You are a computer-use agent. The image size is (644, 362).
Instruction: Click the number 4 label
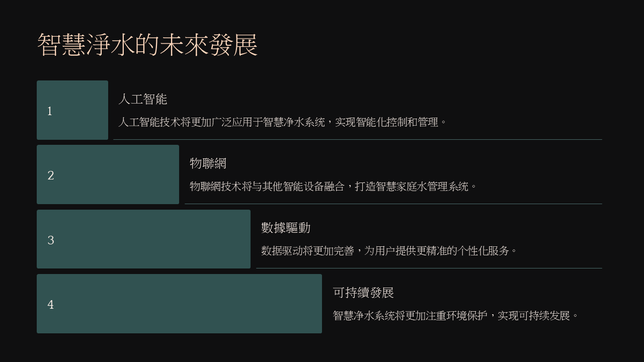[51, 305]
